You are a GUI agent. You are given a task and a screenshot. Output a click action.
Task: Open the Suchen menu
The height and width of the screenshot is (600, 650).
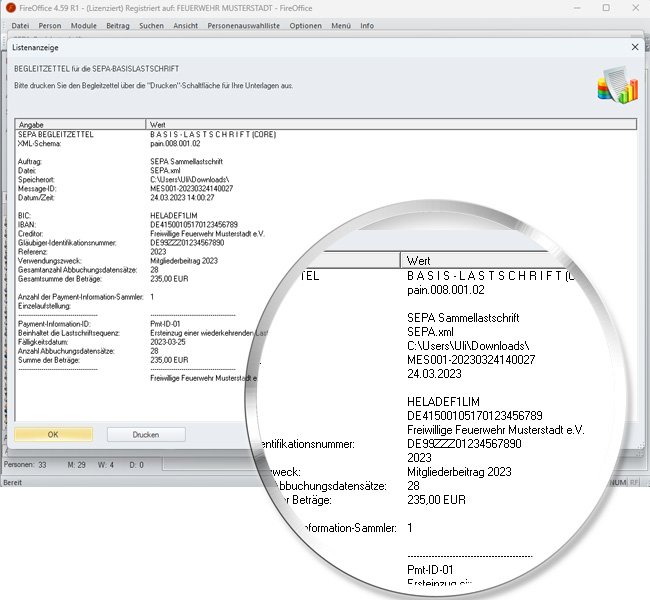152,25
